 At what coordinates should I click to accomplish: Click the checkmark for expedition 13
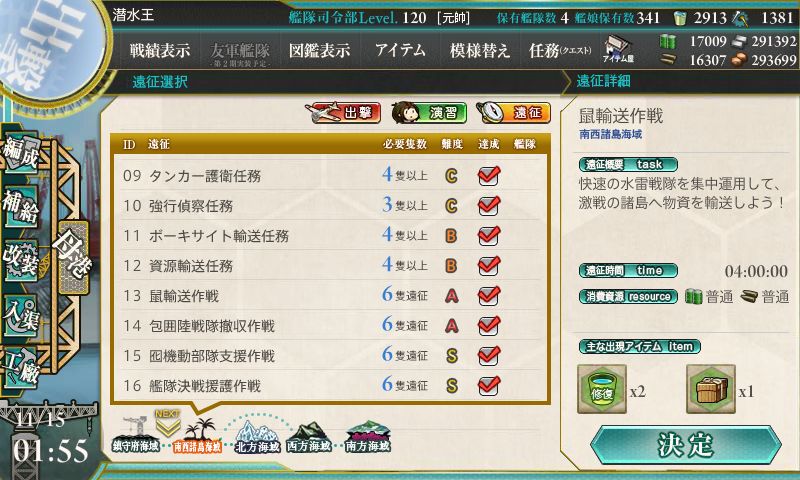click(x=488, y=295)
